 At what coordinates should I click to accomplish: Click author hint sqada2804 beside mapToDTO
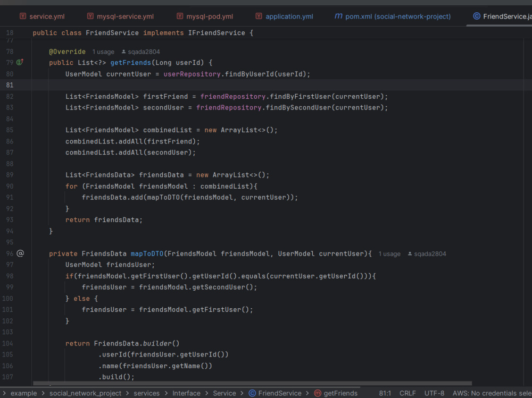coord(430,254)
